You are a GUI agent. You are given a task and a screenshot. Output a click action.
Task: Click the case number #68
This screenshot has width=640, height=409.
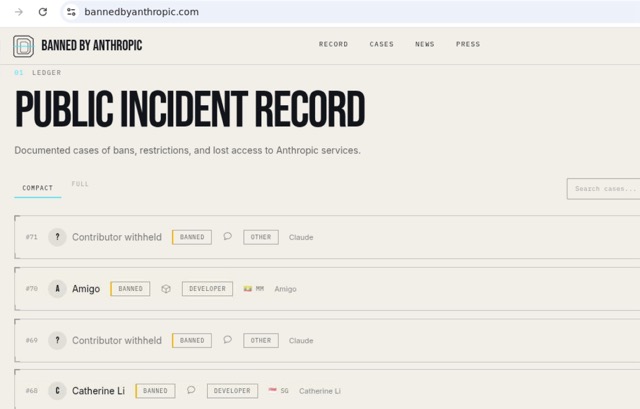(31, 391)
